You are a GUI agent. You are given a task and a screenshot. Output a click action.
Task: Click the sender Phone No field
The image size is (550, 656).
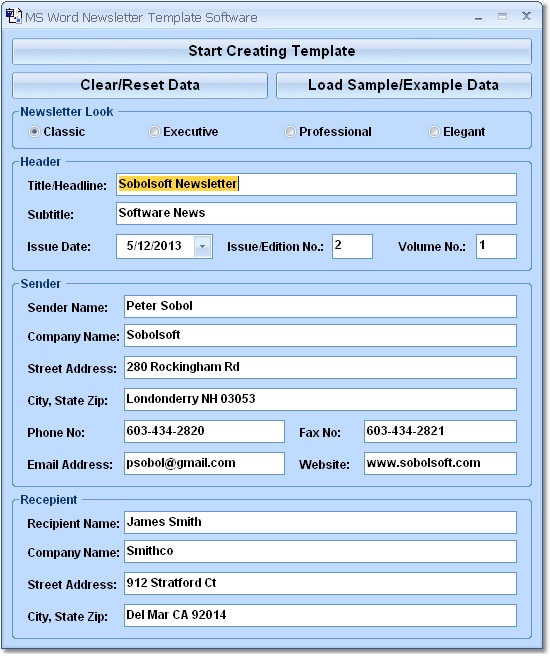(x=204, y=431)
